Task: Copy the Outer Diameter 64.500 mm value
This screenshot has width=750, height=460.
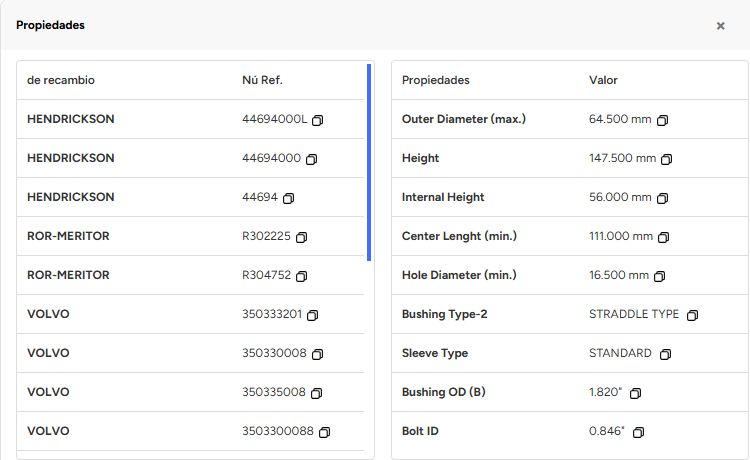Action: [662, 120]
